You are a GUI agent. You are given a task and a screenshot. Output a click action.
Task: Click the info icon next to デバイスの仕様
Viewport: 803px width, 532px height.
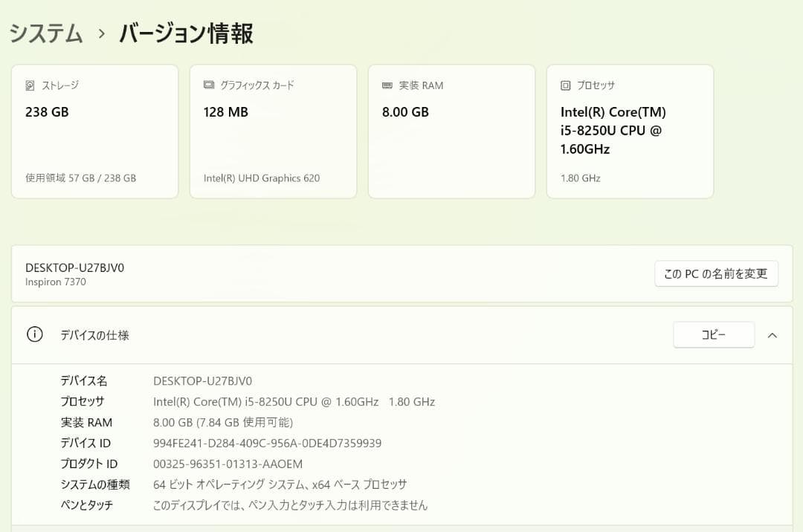click(x=34, y=334)
